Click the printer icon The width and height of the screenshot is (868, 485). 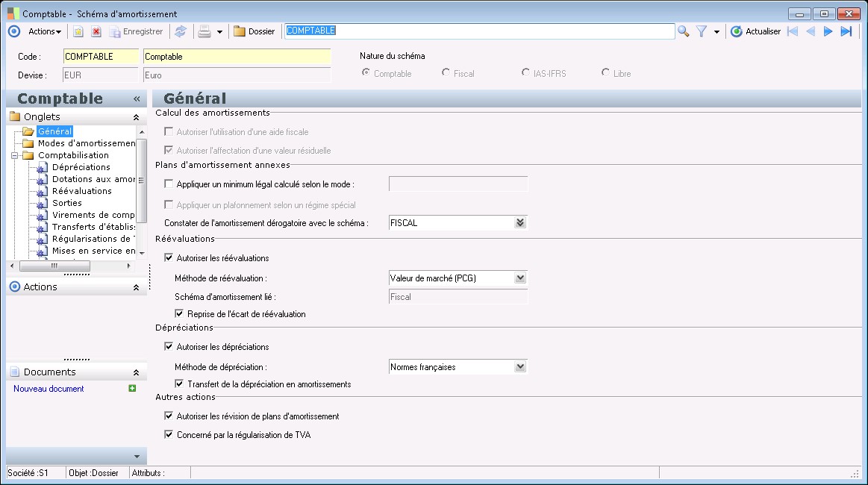pos(204,31)
